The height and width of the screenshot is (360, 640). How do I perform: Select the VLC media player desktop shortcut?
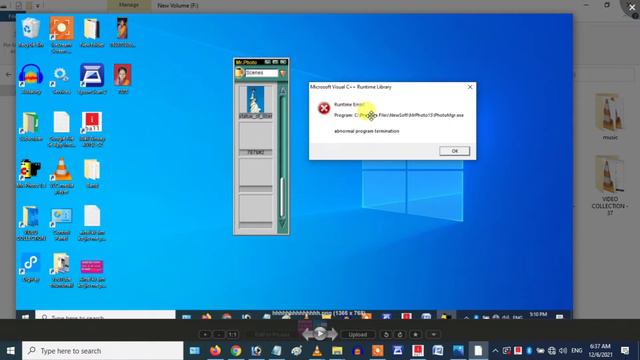click(62, 176)
